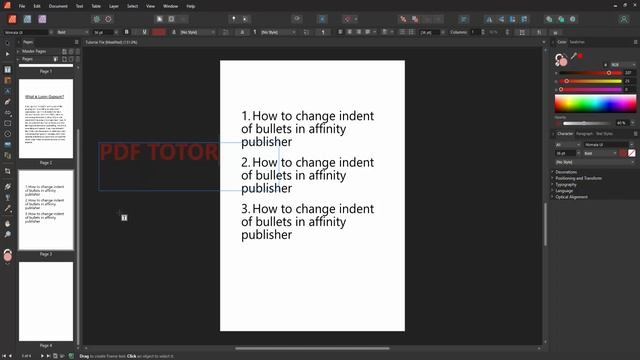The image size is (640, 360).
Task: Switch to Paragraph tab
Action: coord(584,134)
